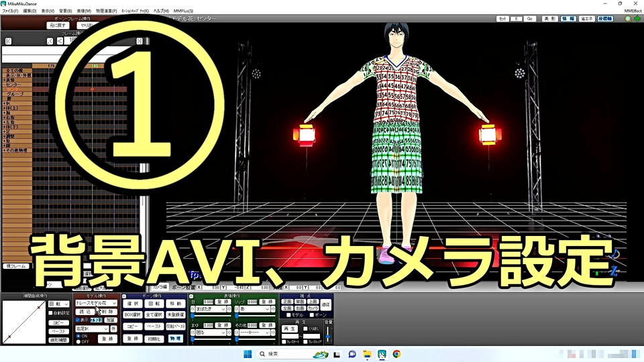The height and width of the screenshot is (362, 644).
Task: Click the previous lip morph << arrow
Action: pyautogui.click(x=237, y=309)
